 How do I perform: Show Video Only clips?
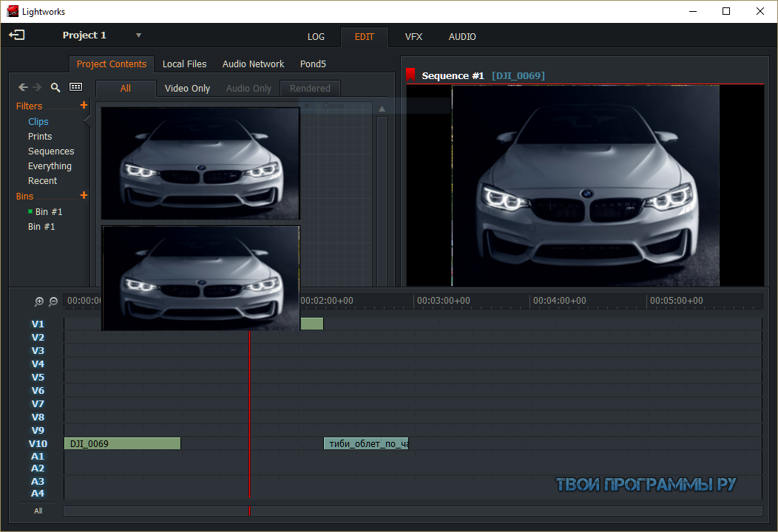[187, 88]
